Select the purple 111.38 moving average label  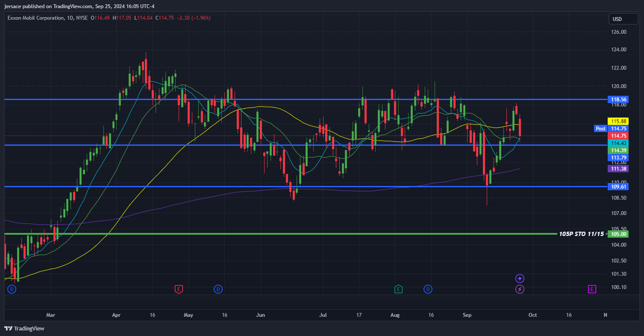click(618, 168)
